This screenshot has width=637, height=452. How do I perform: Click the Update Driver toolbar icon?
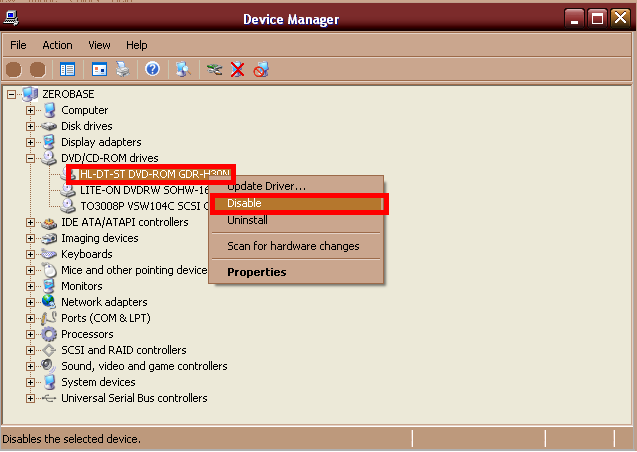click(x=214, y=69)
